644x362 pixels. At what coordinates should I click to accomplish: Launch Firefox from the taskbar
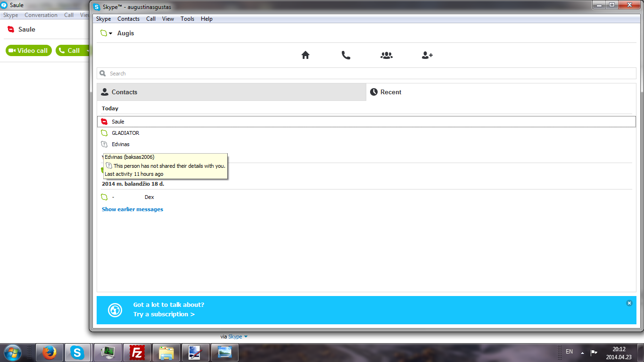pos(49,353)
